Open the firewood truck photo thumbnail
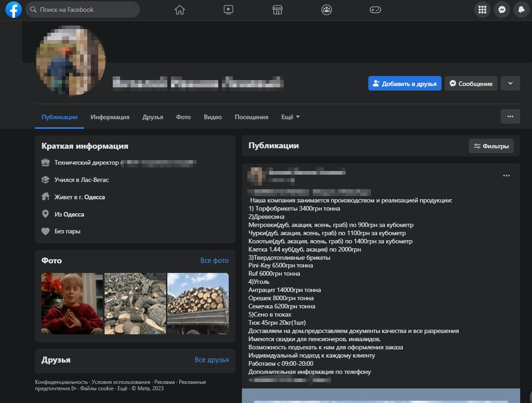Screen dimensions: 532x403 pyautogui.click(x=198, y=303)
